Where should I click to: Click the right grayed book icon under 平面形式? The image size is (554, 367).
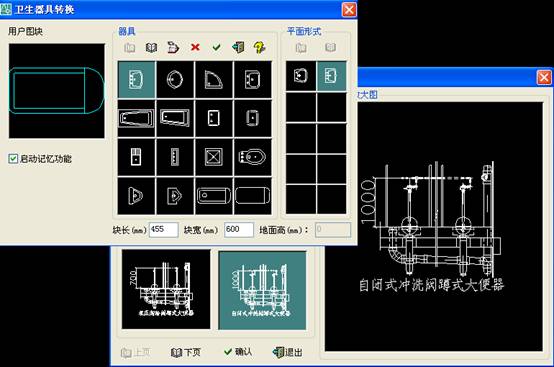[x=330, y=47]
